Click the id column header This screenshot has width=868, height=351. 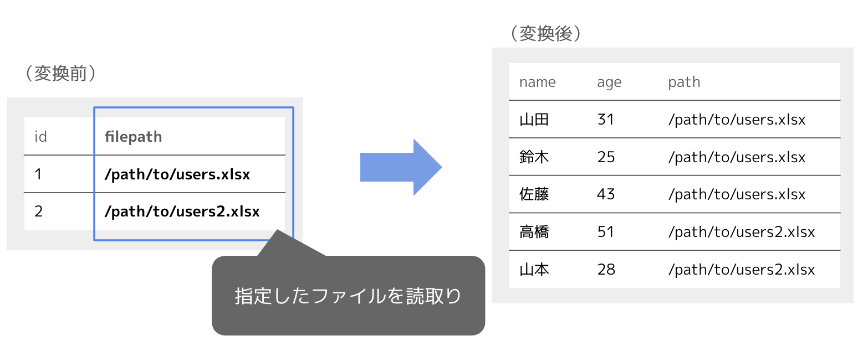point(40,137)
